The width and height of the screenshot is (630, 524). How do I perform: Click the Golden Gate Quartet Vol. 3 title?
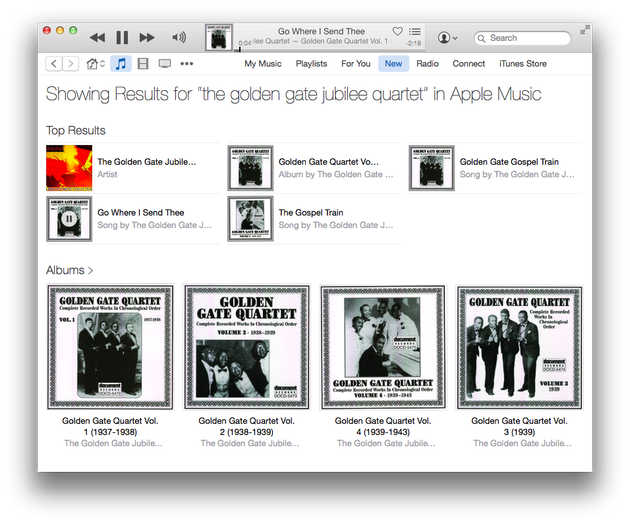(x=520, y=426)
